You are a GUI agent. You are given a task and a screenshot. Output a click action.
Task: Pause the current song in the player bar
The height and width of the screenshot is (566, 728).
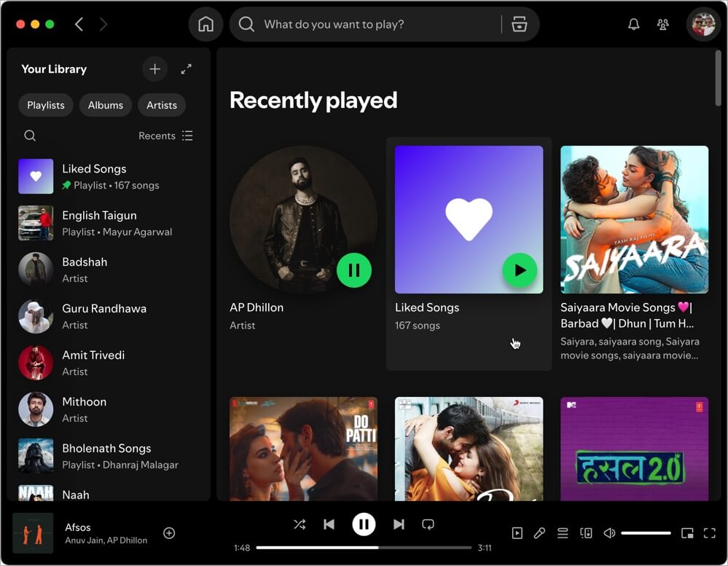364,524
